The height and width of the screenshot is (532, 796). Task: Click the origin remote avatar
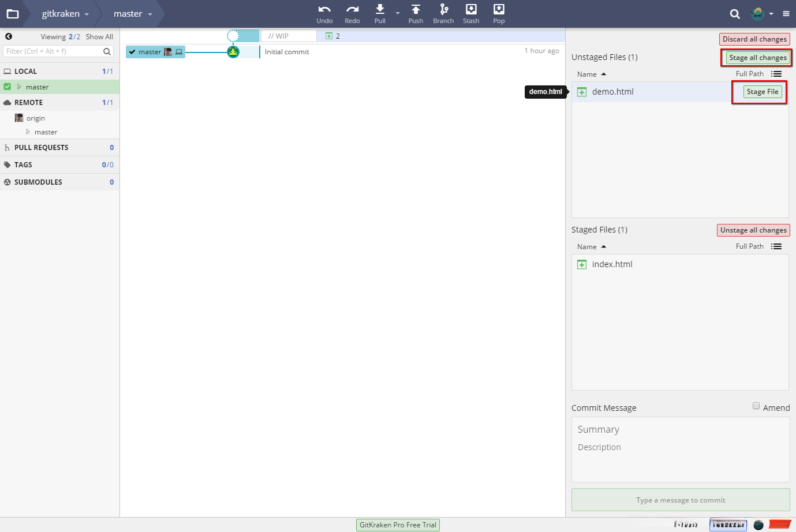click(x=19, y=118)
